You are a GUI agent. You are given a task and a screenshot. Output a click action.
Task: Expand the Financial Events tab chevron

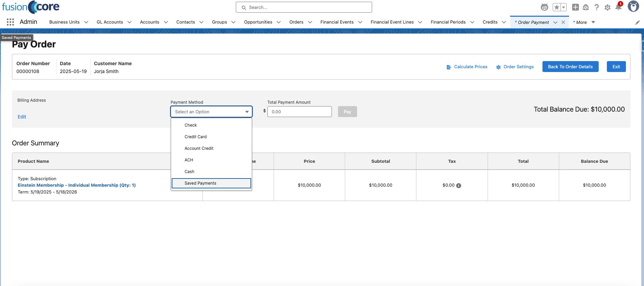360,22
